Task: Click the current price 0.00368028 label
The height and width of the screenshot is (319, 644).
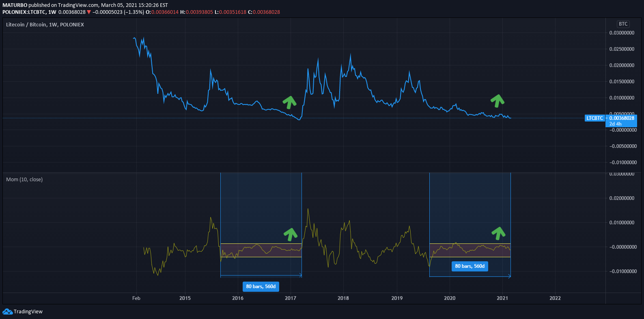Action: pos(622,118)
